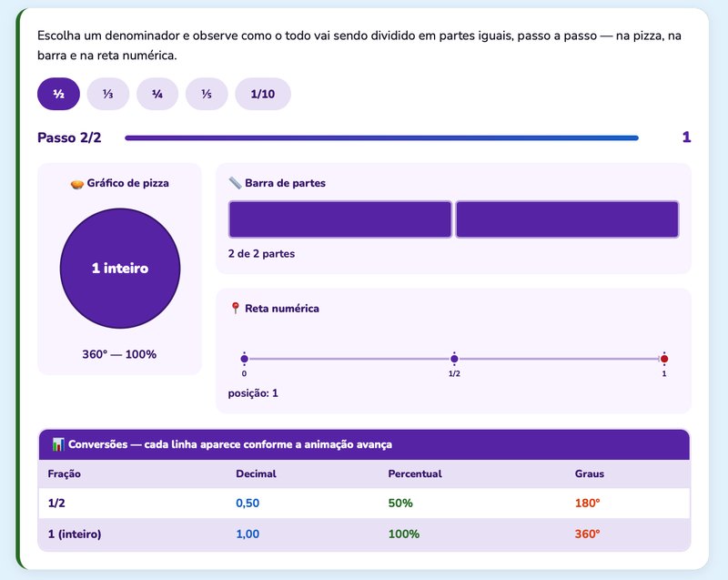Click the pizza icon beside Gráfico de pizza
Image resolution: width=728 pixels, height=580 pixels.
[77, 184]
